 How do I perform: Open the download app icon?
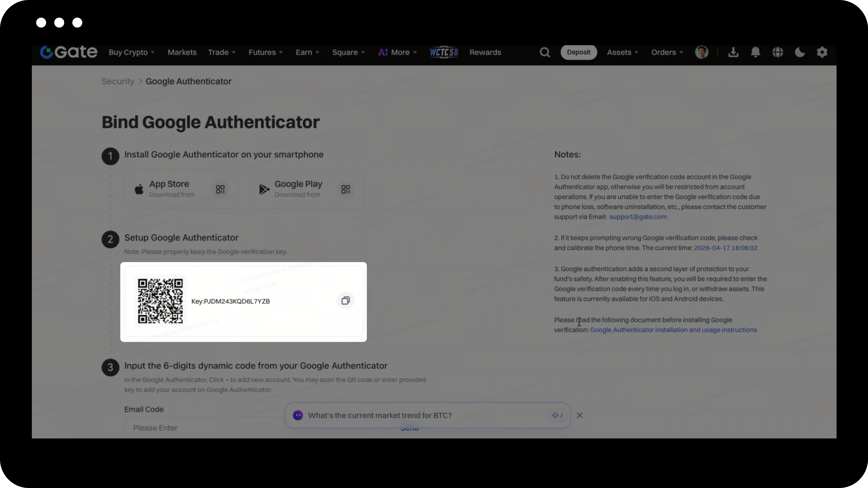pyautogui.click(x=733, y=53)
